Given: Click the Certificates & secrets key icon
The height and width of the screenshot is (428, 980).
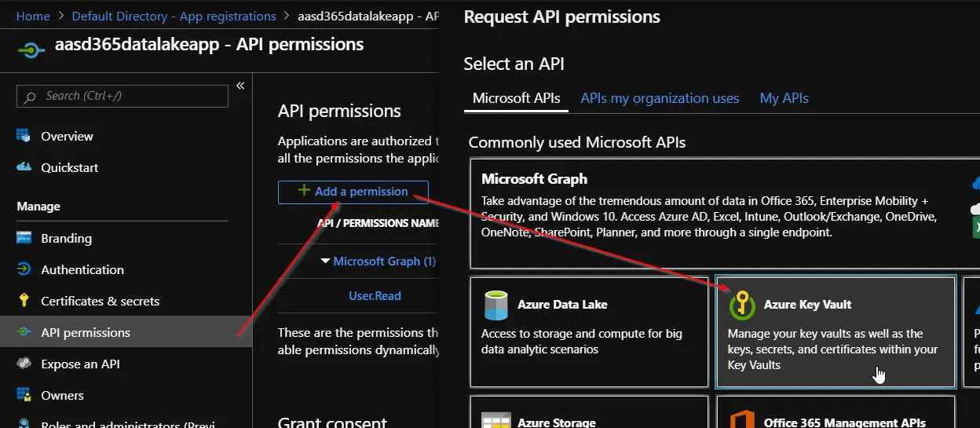Looking at the screenshot, I should 24,301.
